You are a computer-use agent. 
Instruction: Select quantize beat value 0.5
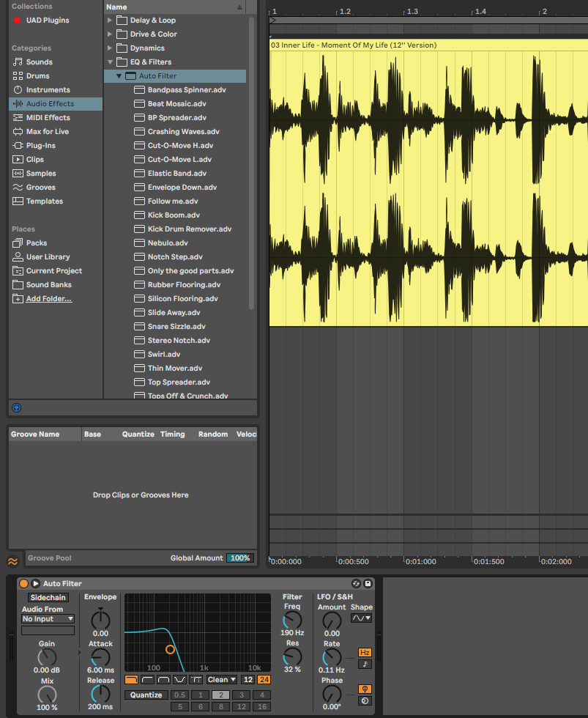pyautogui.click(x=180, y=695)
